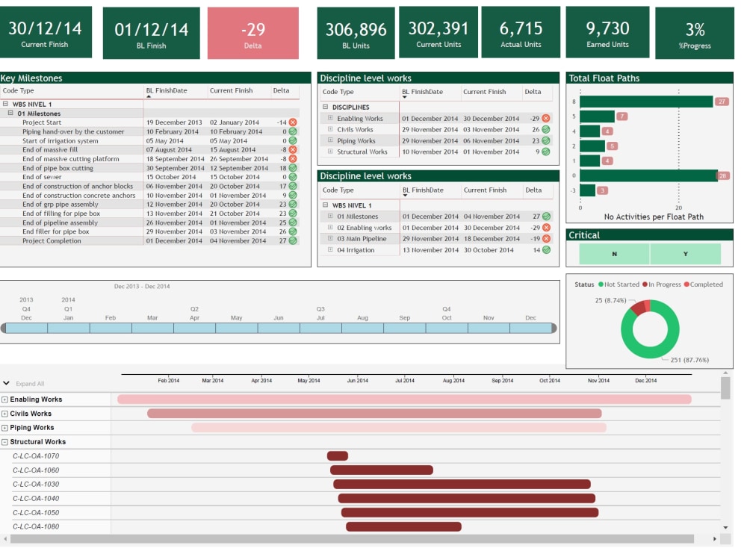
Task: Sort discipline table by Code Type header
Action: click(338, 92)
